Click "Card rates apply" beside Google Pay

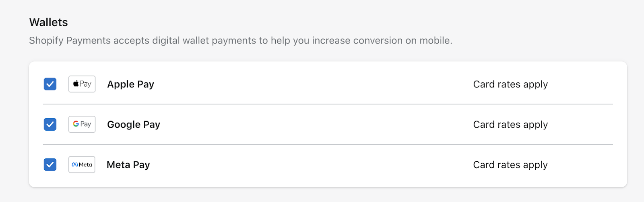(510, 125)
